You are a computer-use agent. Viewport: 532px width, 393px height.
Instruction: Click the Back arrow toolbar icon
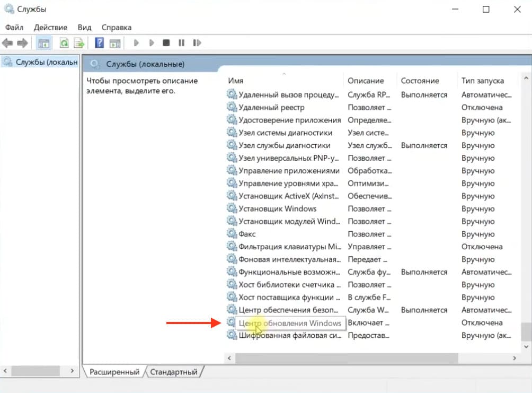point(7,43)
